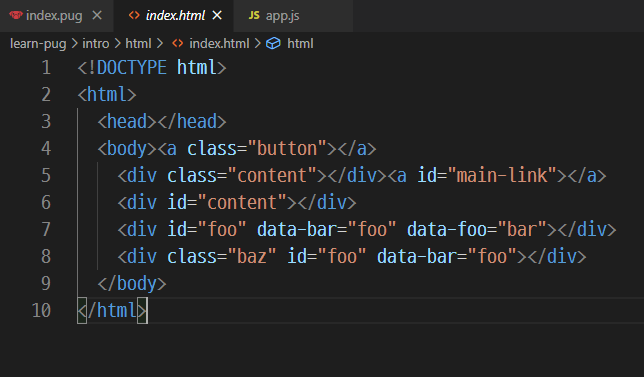Click the html symbol breadcrumb

[300, 44]
